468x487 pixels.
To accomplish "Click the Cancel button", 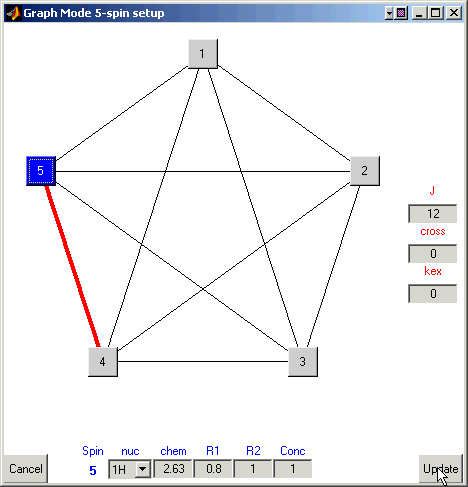I will pos(26,469).
